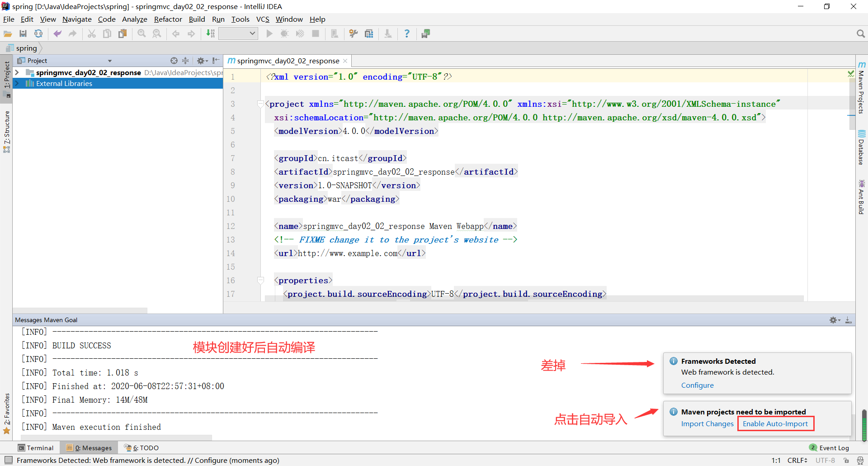The width and height of the screenshot is (868, 466).
Task: Click Enable Auto-Import link
Action: (775, 424)
